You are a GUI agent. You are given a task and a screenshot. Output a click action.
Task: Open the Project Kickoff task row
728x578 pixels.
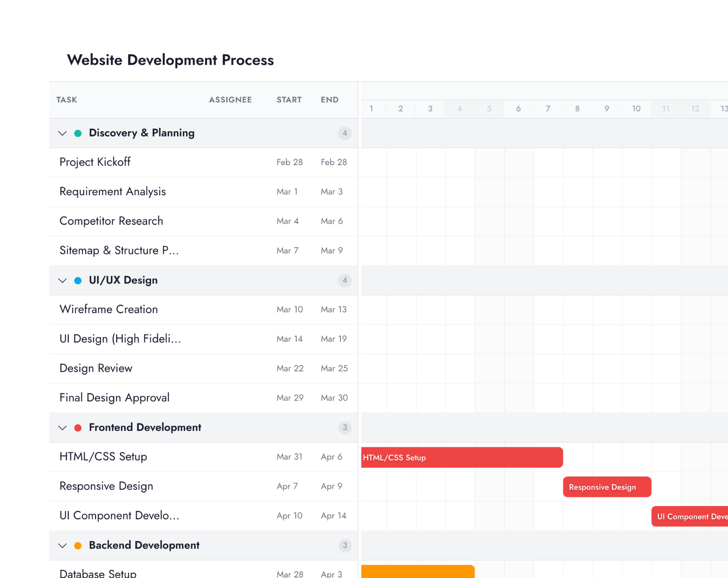[95, 162]
